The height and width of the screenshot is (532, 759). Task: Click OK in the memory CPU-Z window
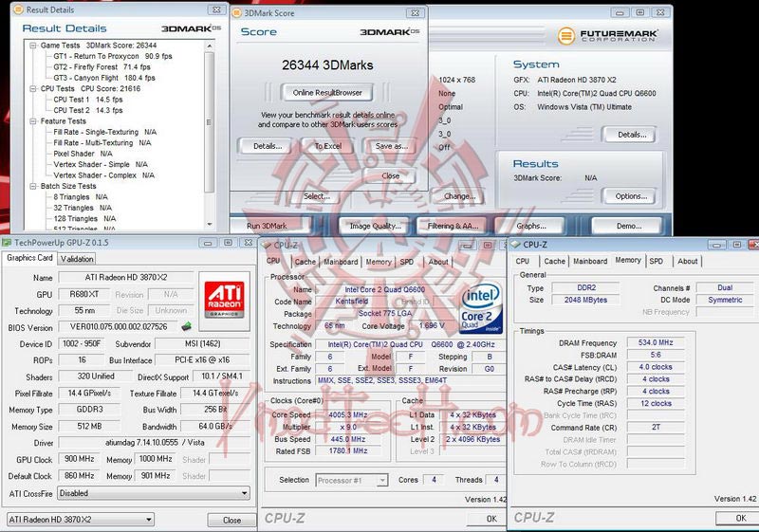point(741,518)
